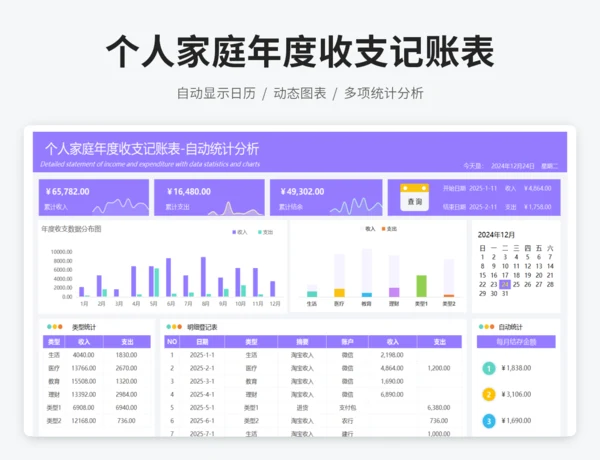Screen dimensions: 600x460
Task: Open the ¥49,302.00 累计结余 card
Action: pyautogui.click(x=326, y=197)
